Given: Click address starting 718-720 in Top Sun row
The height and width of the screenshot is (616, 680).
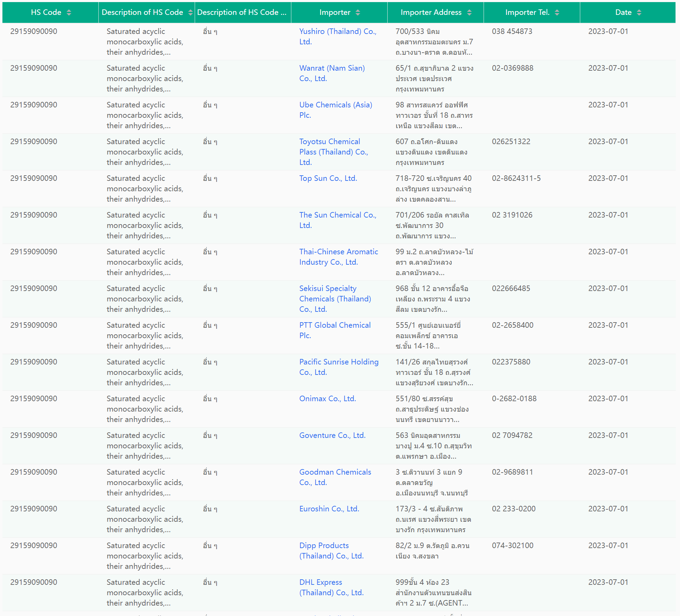Looking at the screenshot, I should tap(434, 188).
